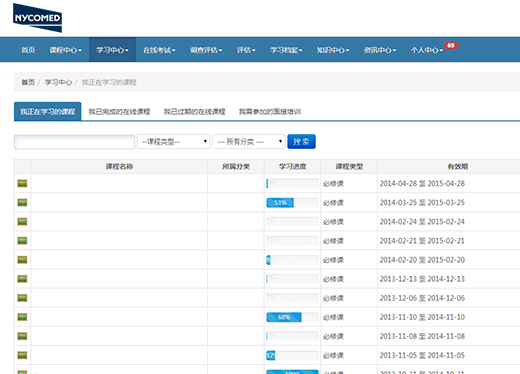Click course icon in 2013-12-06 row
520x374 pixels.
click(22, 298)
